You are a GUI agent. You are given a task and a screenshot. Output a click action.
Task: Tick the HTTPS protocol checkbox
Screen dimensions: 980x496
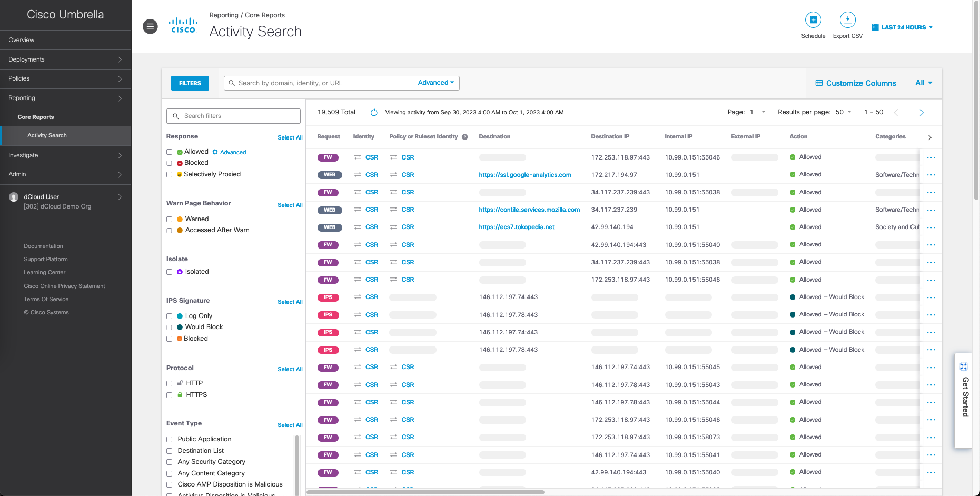(170, 395)
